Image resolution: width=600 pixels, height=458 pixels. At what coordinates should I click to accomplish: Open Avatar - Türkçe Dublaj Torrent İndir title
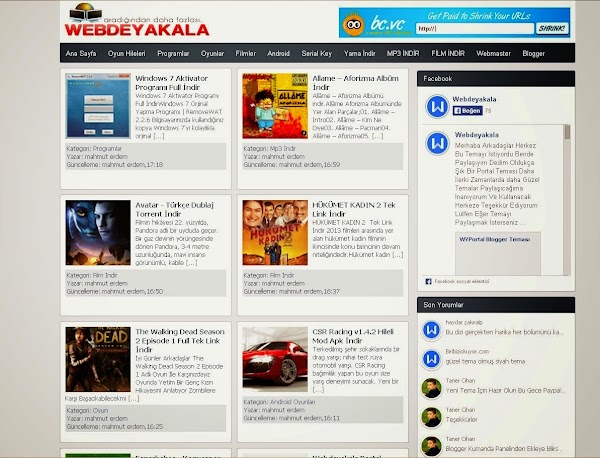pyautogui.click(x=174, y=209)
